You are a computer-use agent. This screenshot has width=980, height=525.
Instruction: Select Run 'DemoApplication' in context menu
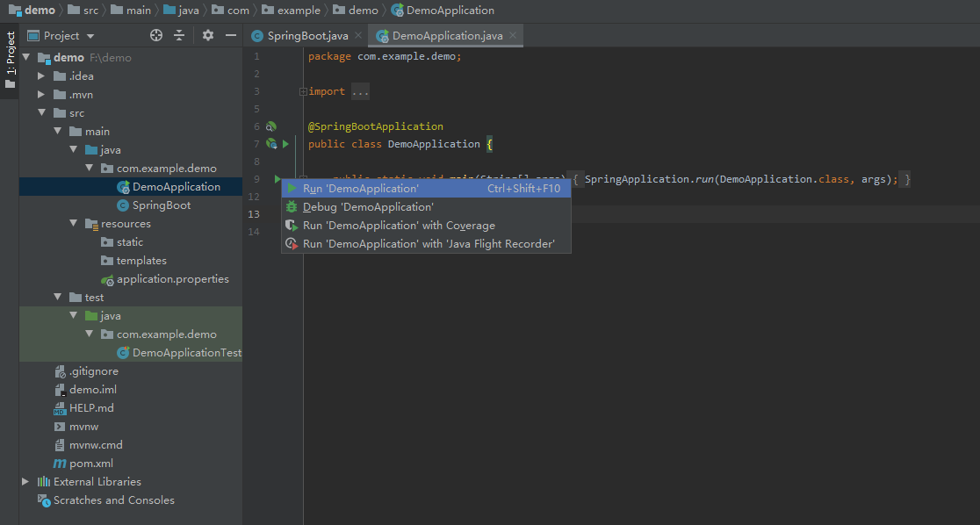tap(426, 188)
